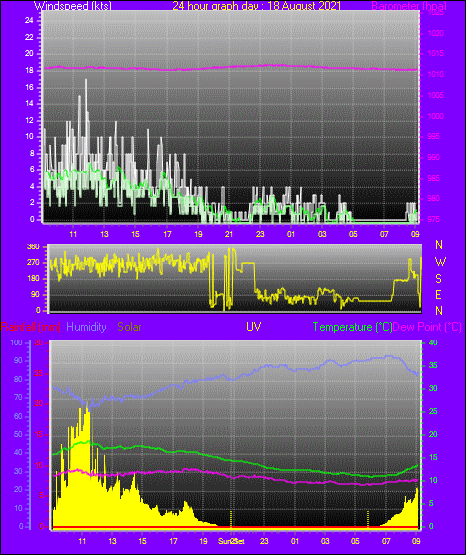The width and height of the screenshot is (466, 555).
Task: Click the E compass direction label
Action: coord(438,294)
